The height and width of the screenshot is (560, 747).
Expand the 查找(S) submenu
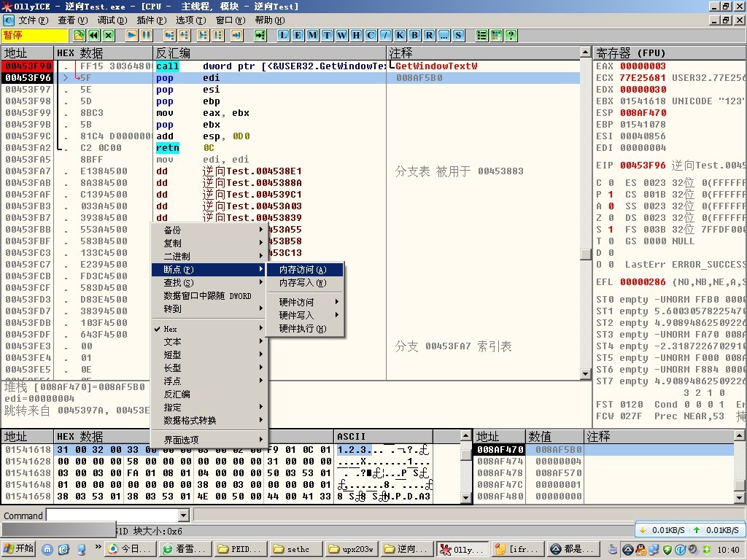209,283
